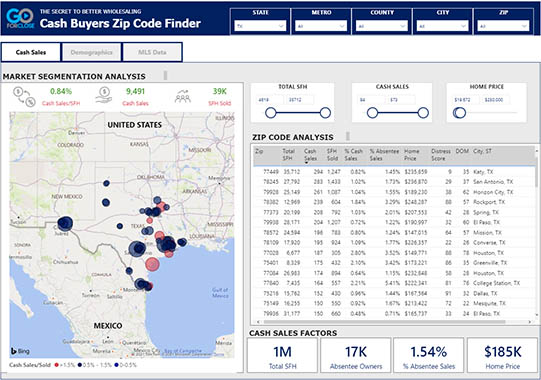
Task: Click the Home Price maximum input field
Action: coord(495,100)
